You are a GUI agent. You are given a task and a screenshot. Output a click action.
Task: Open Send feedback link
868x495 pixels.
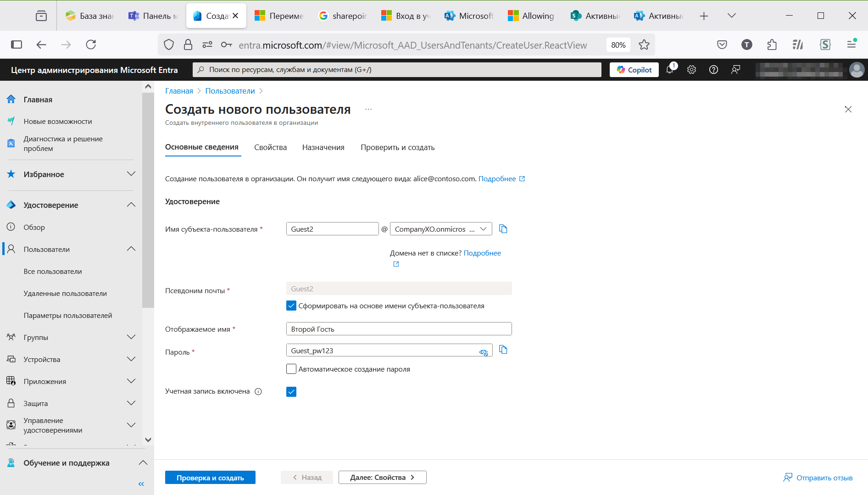tap(818, 478)
